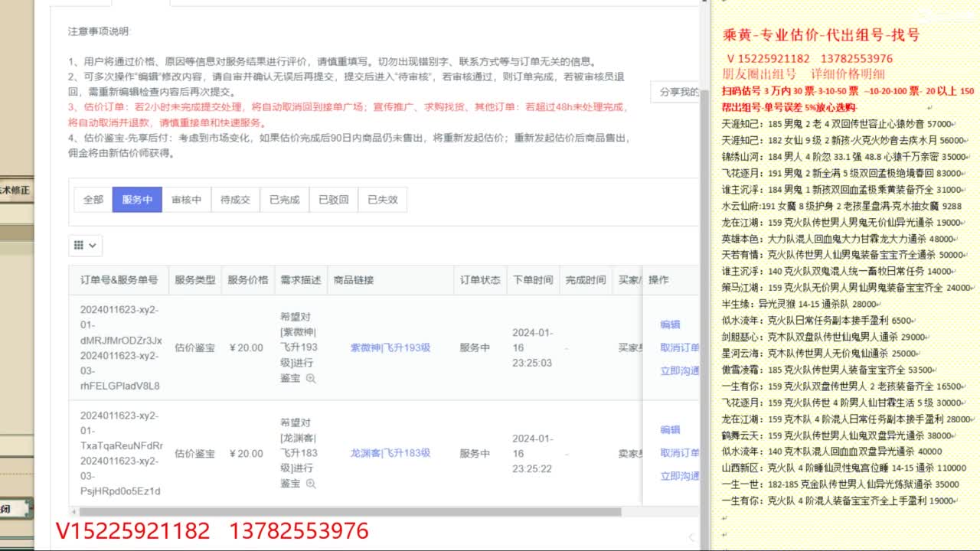Select the 服务中 order filter tab
Image resolution: width=980 pixels, height=551 pixels.
137,200
